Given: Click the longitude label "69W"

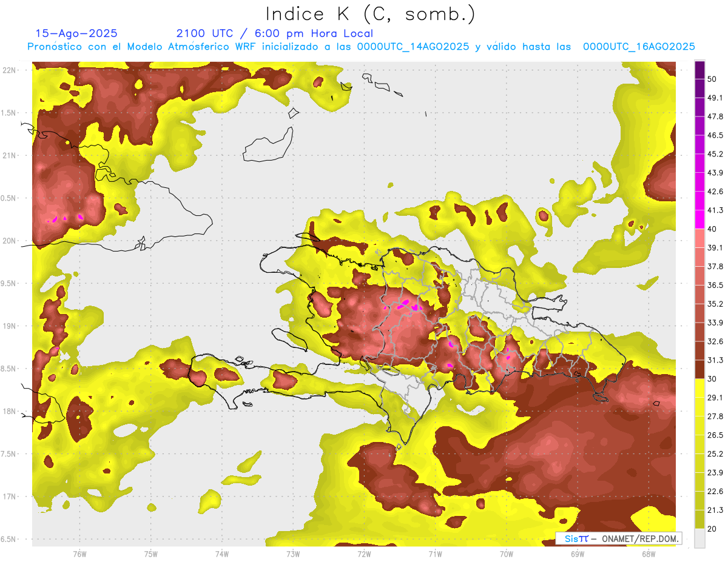Looking at the screenshot, I should (x=578, y=554).
